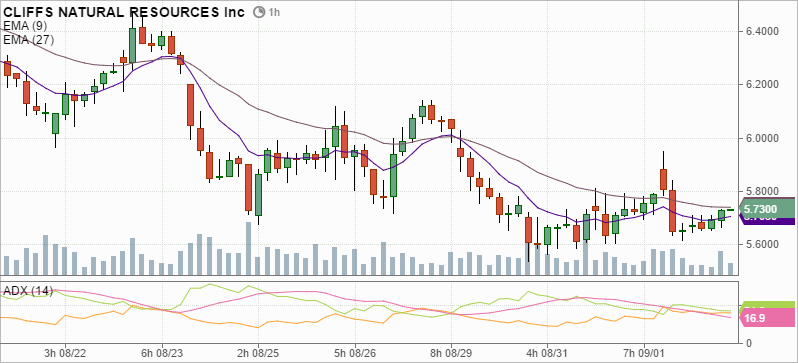Image resolution: width=798 pixels, height=363 pixels.
Task: Click the 5h 08/26 date label
Action: tap(355, 352)
